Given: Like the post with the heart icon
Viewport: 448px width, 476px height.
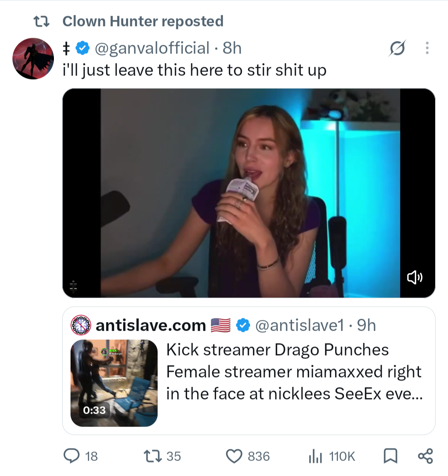Looking at the screenshot, I should (x=234, y=456).
